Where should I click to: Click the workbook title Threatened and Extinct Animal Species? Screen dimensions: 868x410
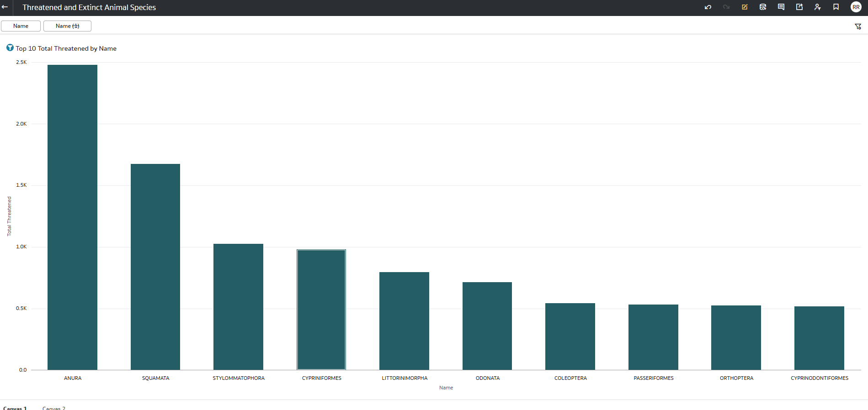tap(89, 7)
